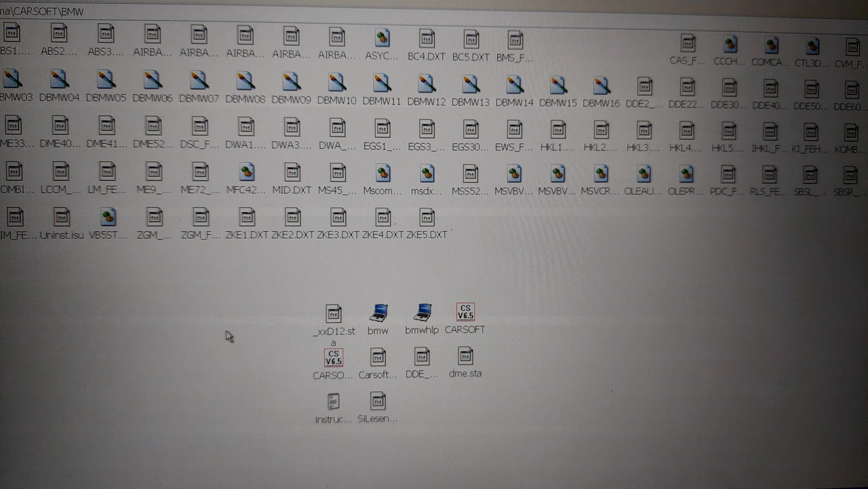This screenshot has height=489, width=868.
Task: Select the DBMW16 database icon
Action: [601, 85]
